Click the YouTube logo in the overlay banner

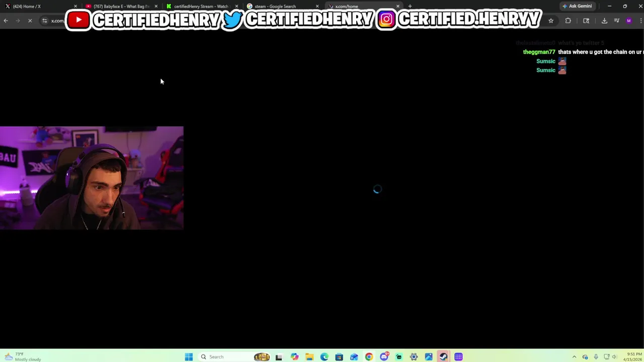click(x=78, y=20)
